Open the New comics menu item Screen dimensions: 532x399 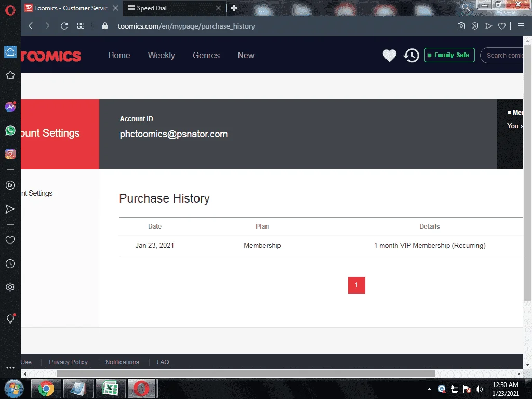246,55
